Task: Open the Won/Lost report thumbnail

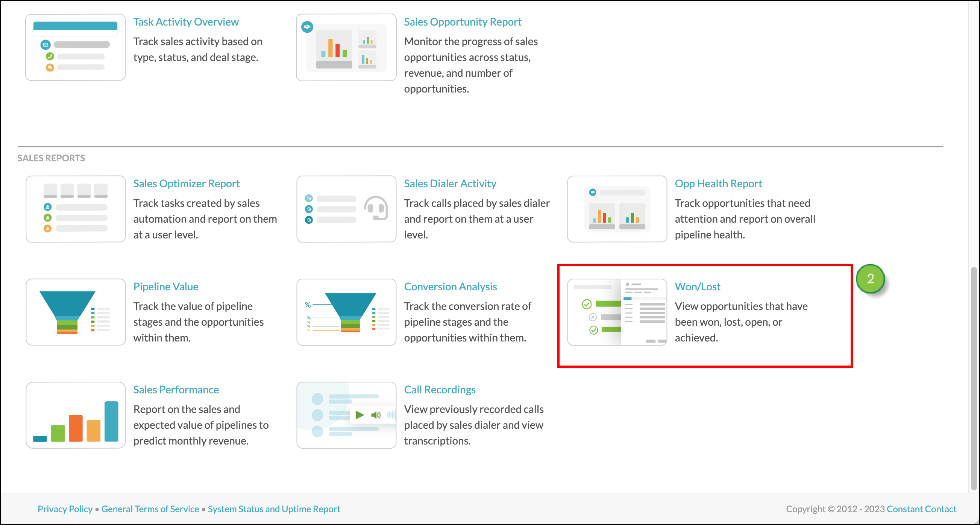Action: coord(617,312)
